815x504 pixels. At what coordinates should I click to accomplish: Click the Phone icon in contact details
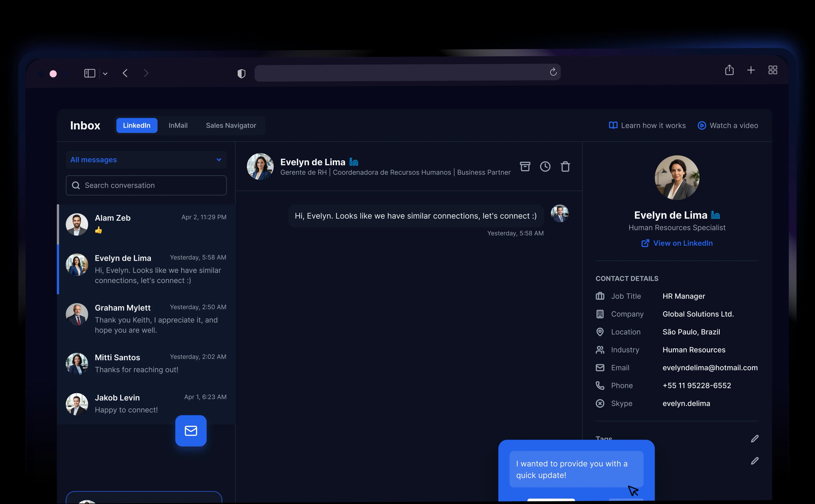pos(600,385)
